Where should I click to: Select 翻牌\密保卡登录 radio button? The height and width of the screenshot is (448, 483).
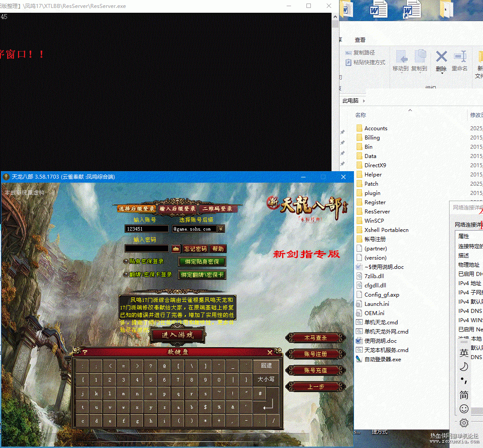click(x=125, y=274)
